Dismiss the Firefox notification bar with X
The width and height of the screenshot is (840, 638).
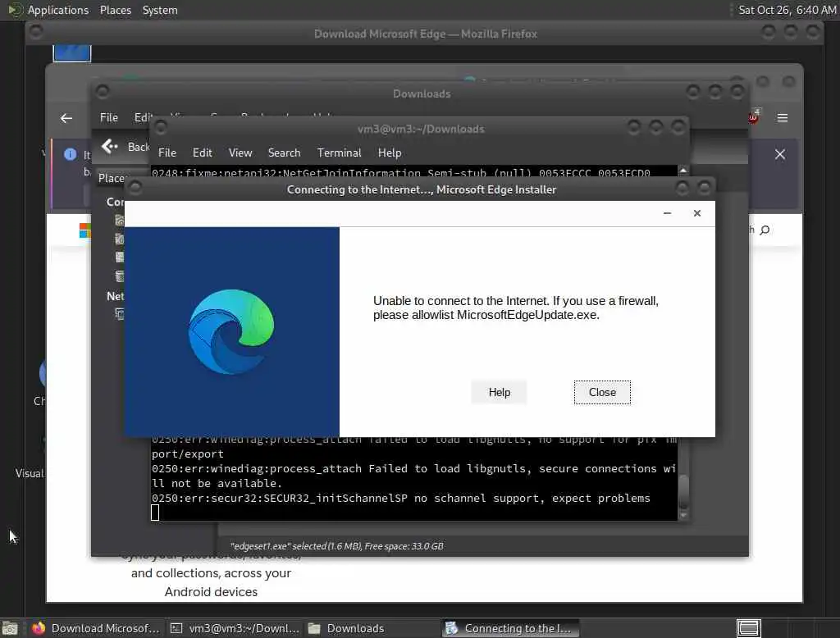tap(779, 154)
